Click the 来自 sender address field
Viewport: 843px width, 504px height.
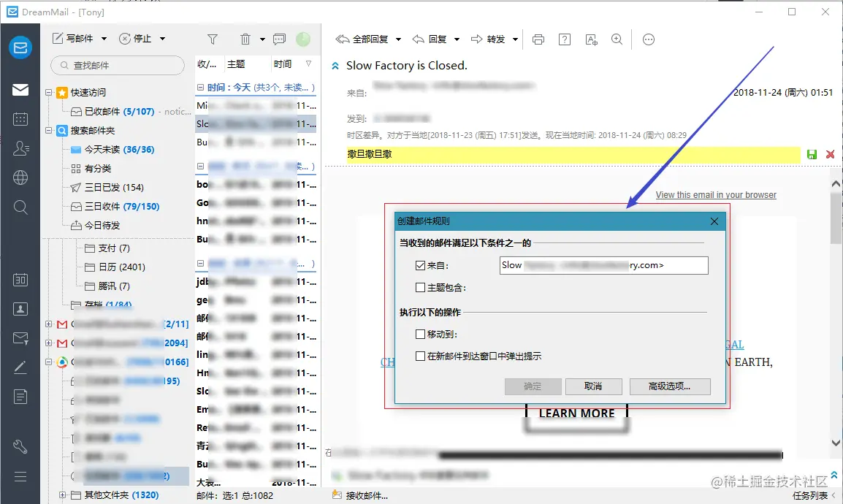coord(603,265)
